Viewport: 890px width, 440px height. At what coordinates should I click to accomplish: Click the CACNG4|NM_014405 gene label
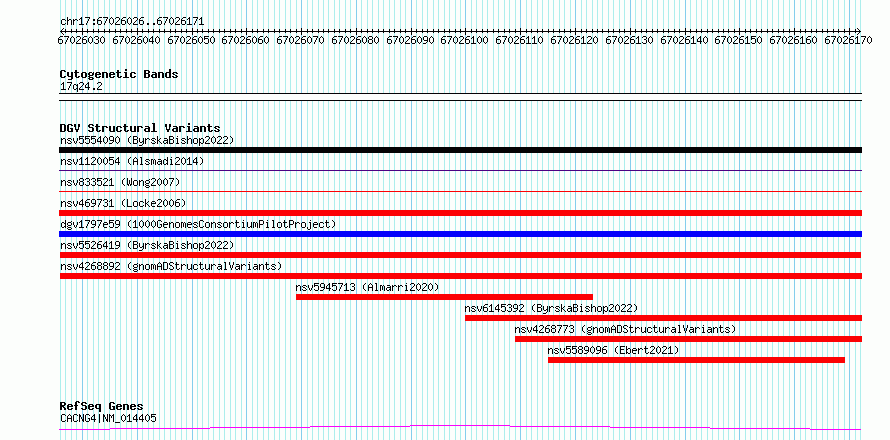coord(108,419)
